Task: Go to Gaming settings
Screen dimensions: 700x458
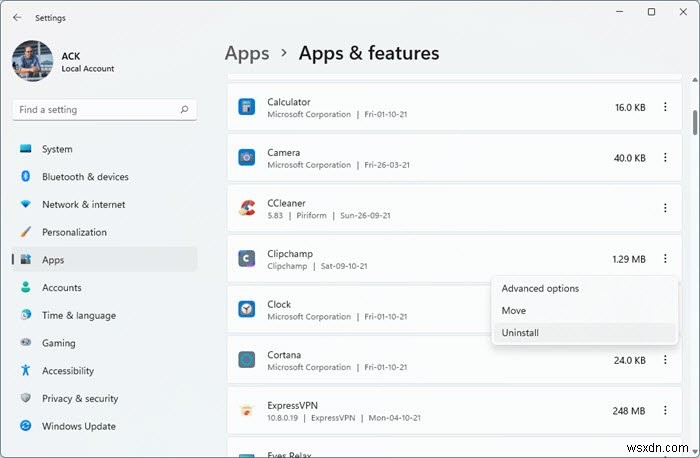Action: (104, 343)
